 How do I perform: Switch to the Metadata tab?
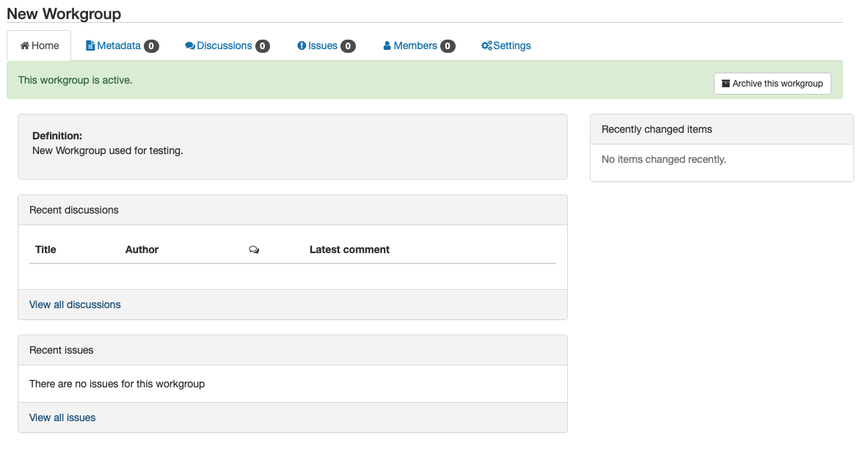tap(118, 45)
